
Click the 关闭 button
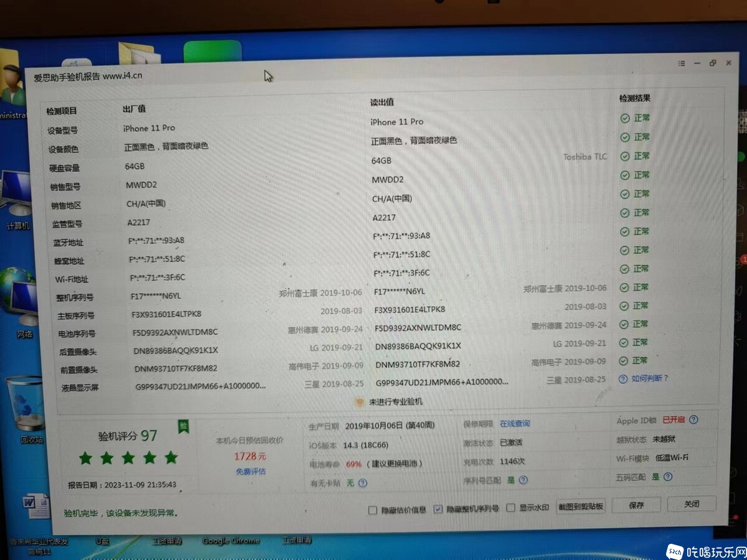click(x=691, y=504)
